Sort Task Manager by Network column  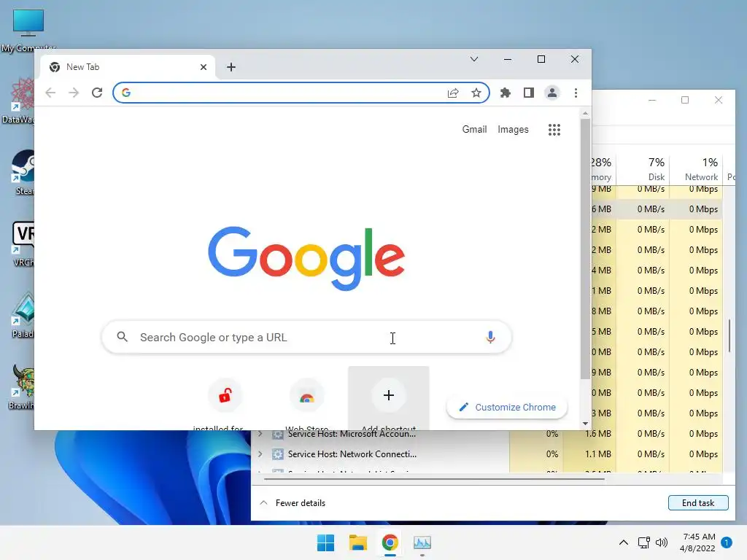tap(696, 169)
